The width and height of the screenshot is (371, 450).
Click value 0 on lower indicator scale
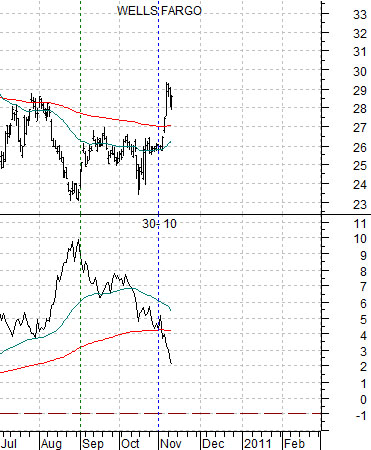(363, 399)
